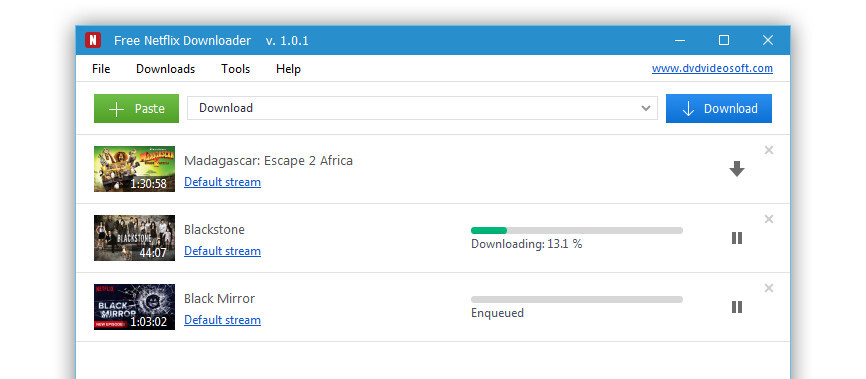Remove Black Mirror from the download list
866x379 pixels.
point(769,288)
